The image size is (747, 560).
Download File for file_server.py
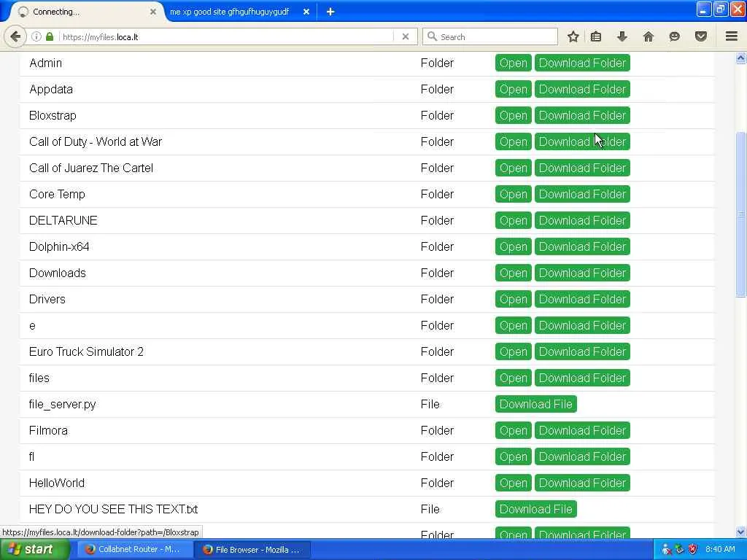tap(536, 404)
